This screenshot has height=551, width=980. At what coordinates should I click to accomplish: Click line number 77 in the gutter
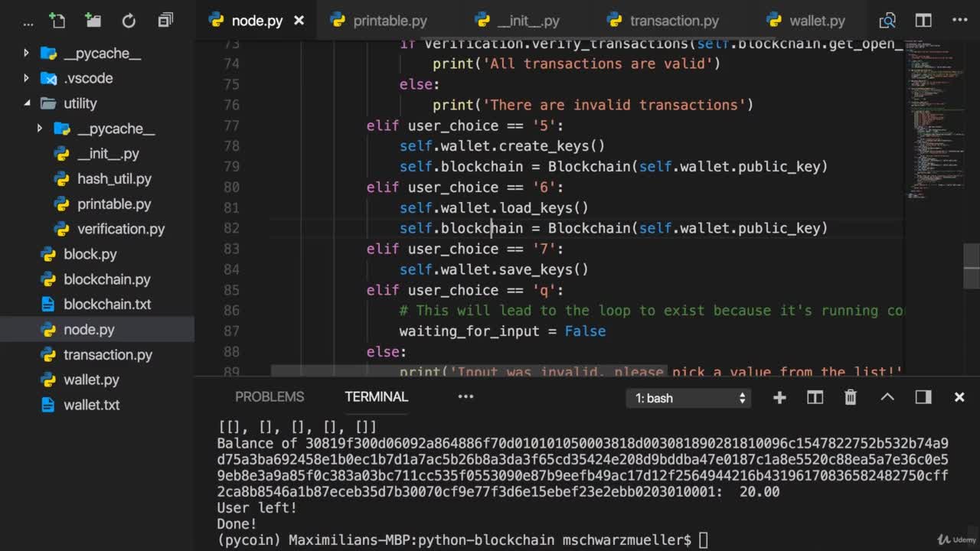click(x=231, y=126)
